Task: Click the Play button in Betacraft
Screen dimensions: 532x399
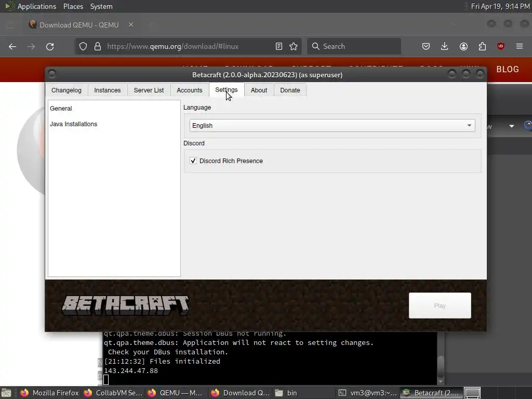Action: pos(440,305)
